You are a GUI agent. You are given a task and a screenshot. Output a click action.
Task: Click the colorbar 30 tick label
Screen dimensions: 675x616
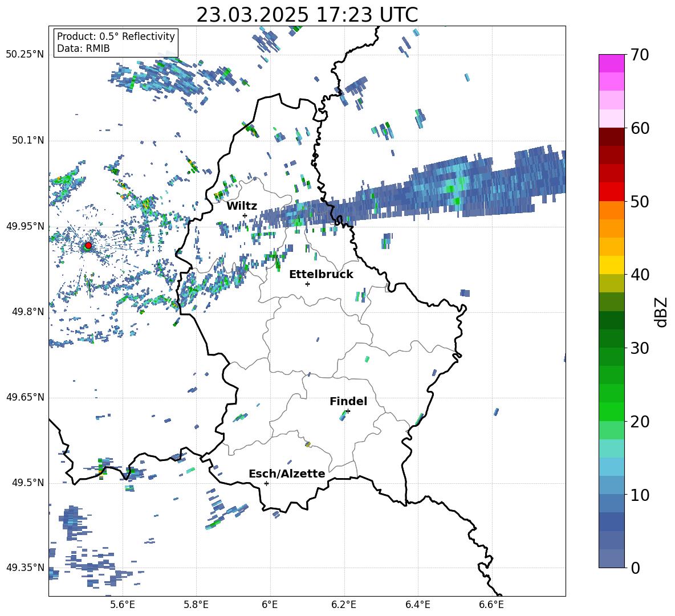(x=640, y=348)
